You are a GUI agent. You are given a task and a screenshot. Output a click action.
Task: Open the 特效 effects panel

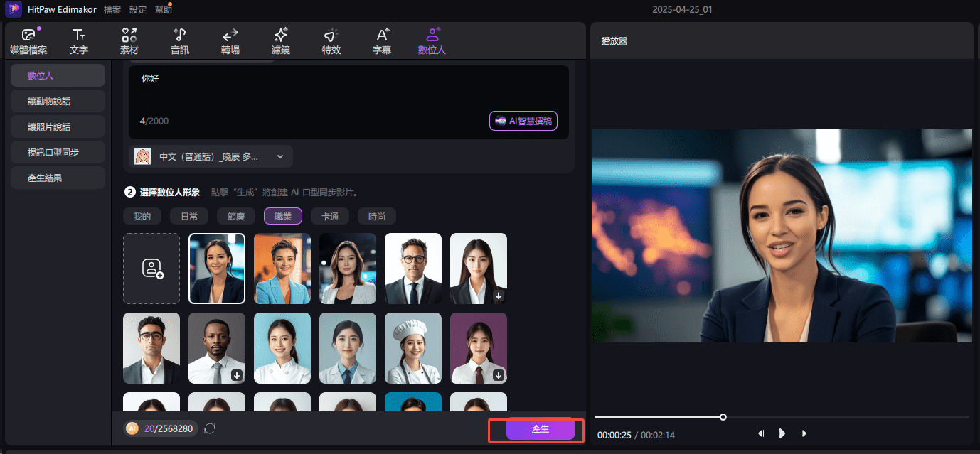click(331, 40)
